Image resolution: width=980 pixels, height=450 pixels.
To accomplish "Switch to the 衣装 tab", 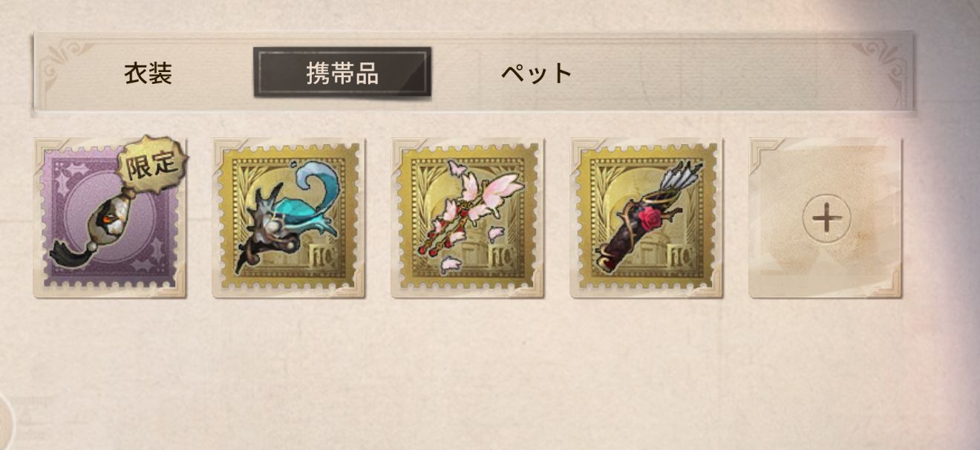I will [x=148, y=74].
